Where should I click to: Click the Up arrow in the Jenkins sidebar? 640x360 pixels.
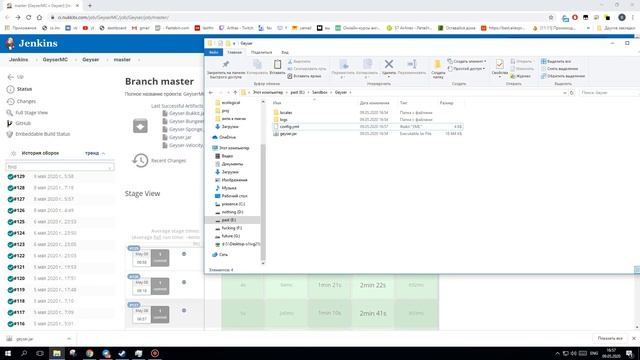point(11,77)
